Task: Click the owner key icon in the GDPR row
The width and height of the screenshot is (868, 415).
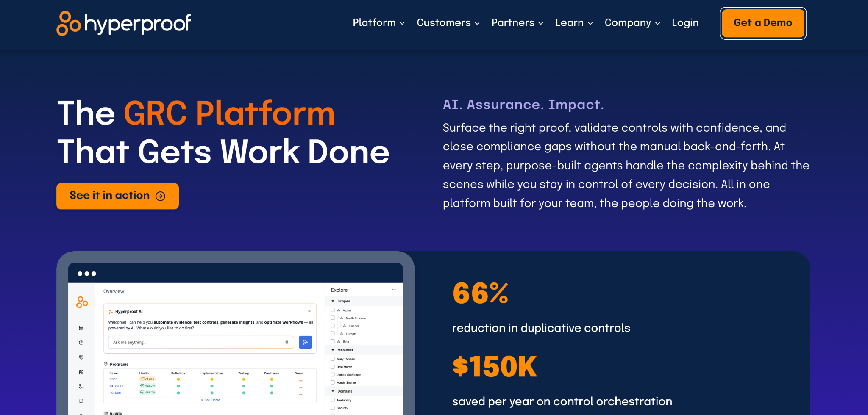Action: coord(300,381)
